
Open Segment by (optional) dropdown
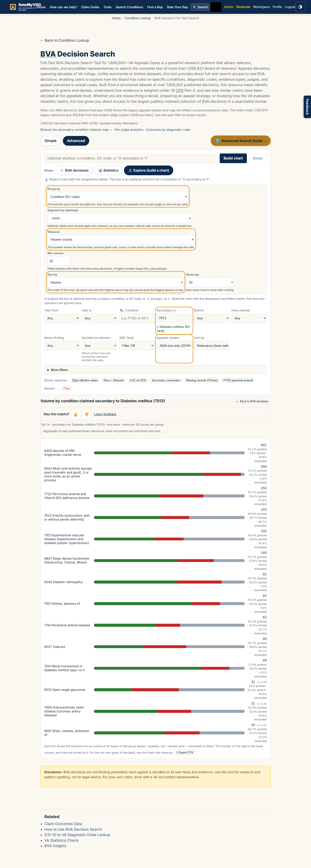pyautogui.click(x=119, y=218)
